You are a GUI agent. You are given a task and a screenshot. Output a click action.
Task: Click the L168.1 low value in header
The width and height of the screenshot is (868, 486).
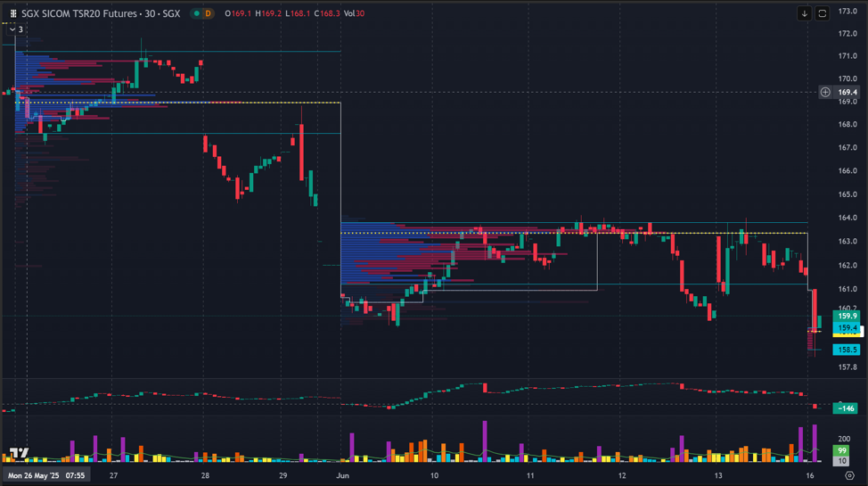click(x=298, y=13)
